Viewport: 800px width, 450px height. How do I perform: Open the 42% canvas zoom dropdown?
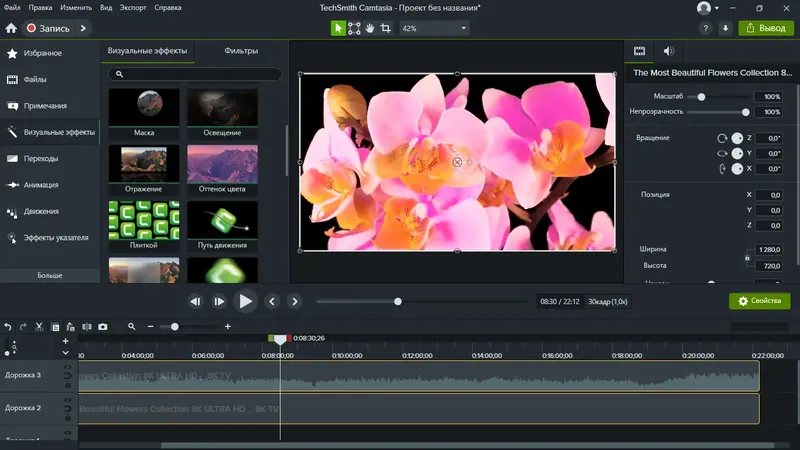coord(433,28)
